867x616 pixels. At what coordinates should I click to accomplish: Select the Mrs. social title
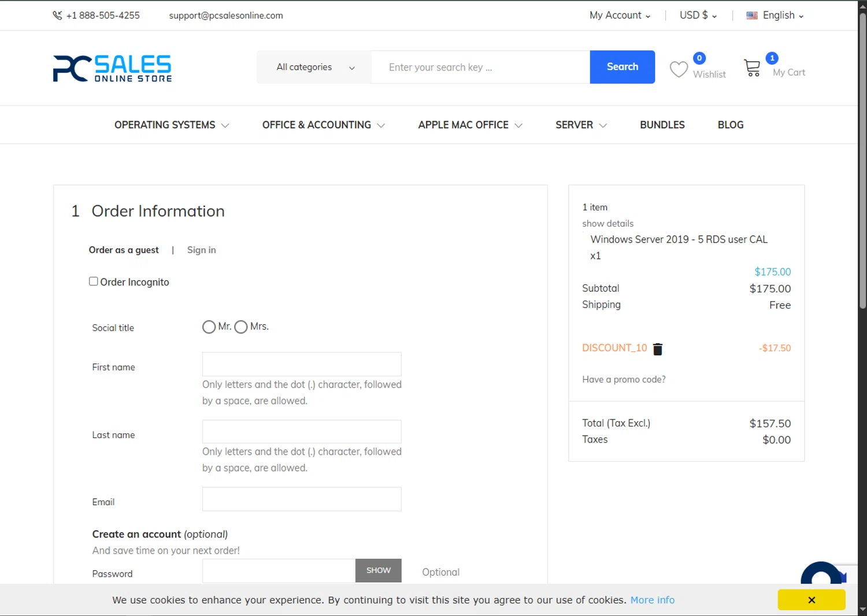(241, 327)
